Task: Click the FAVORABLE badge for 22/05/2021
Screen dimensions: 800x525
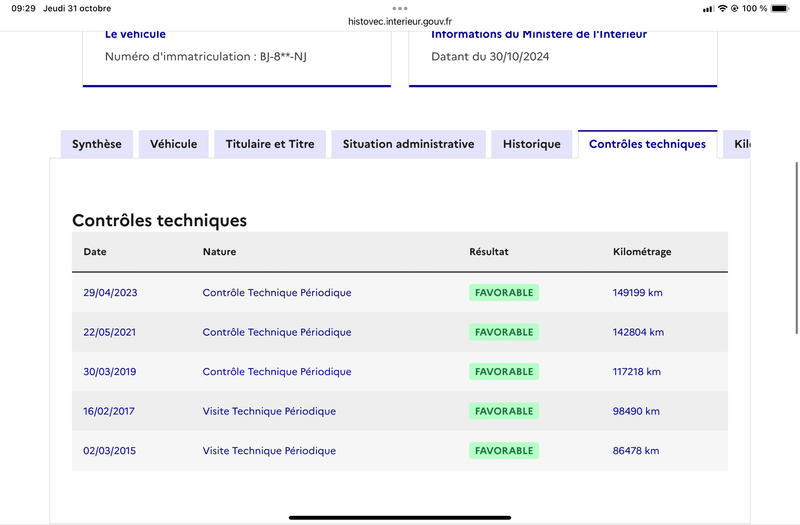Action: point(504,332)
